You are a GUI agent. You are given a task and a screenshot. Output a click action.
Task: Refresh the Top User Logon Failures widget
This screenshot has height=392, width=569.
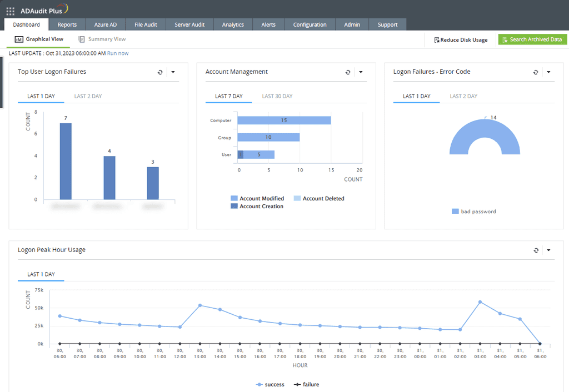pos(160,72)
